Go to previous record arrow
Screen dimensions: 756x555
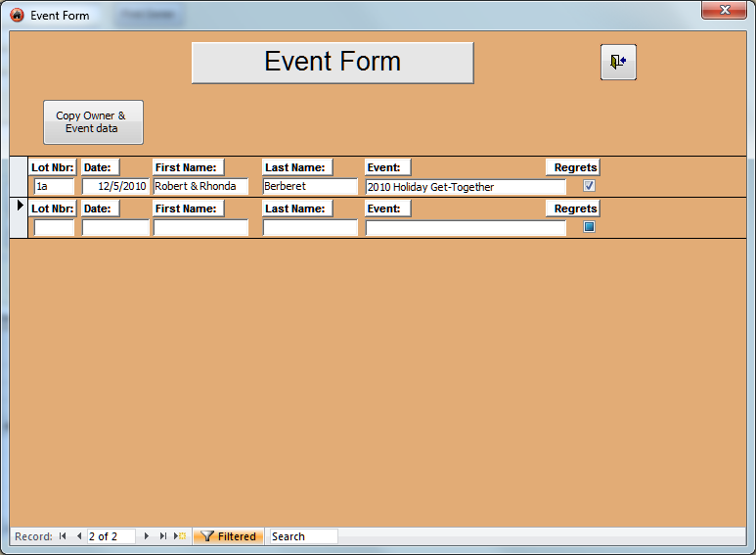(78, 536)
